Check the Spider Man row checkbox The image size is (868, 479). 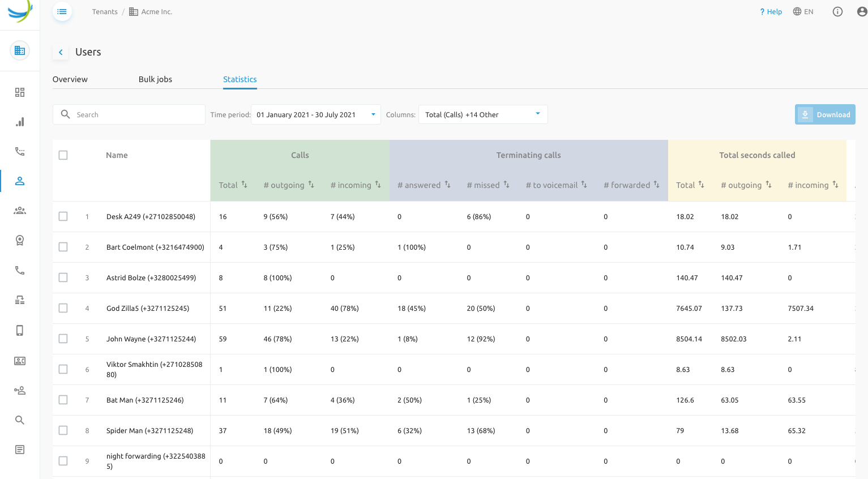[x=63, y=430]
